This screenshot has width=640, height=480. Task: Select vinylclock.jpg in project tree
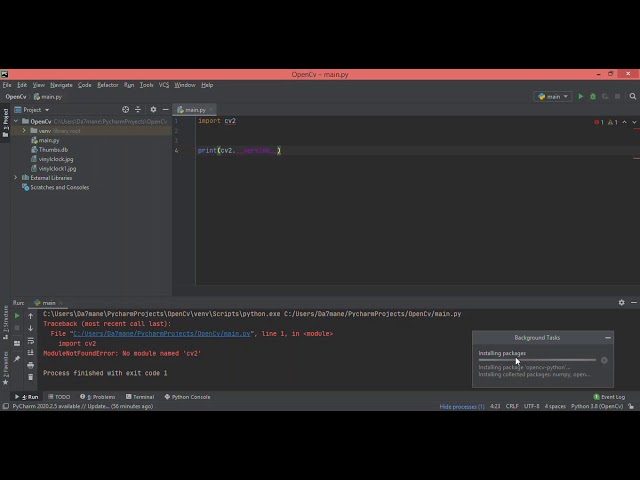pos(56,159)
